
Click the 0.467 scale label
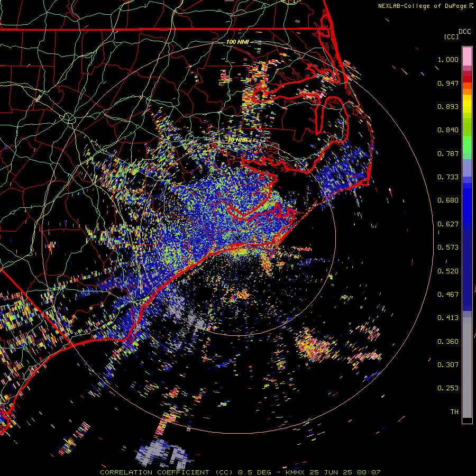point(448,295)
